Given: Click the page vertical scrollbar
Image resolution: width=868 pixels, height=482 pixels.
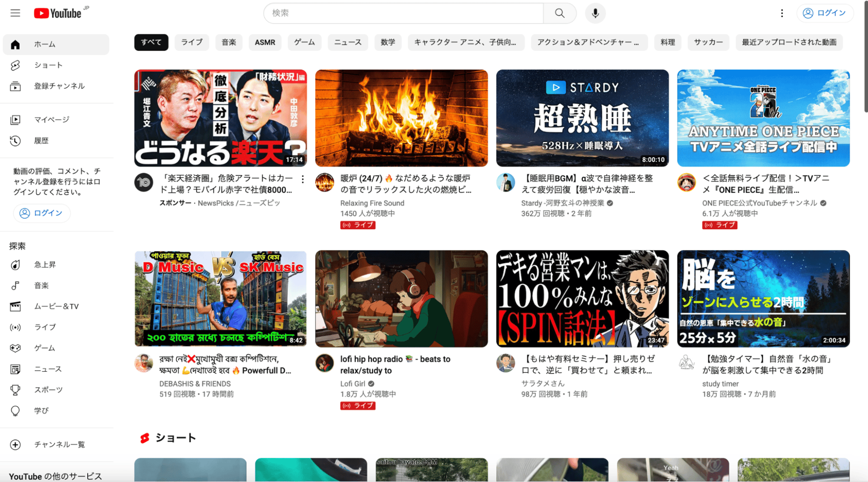Looking at the screenshot, I should pyautogui.click(x=865, y=59).
